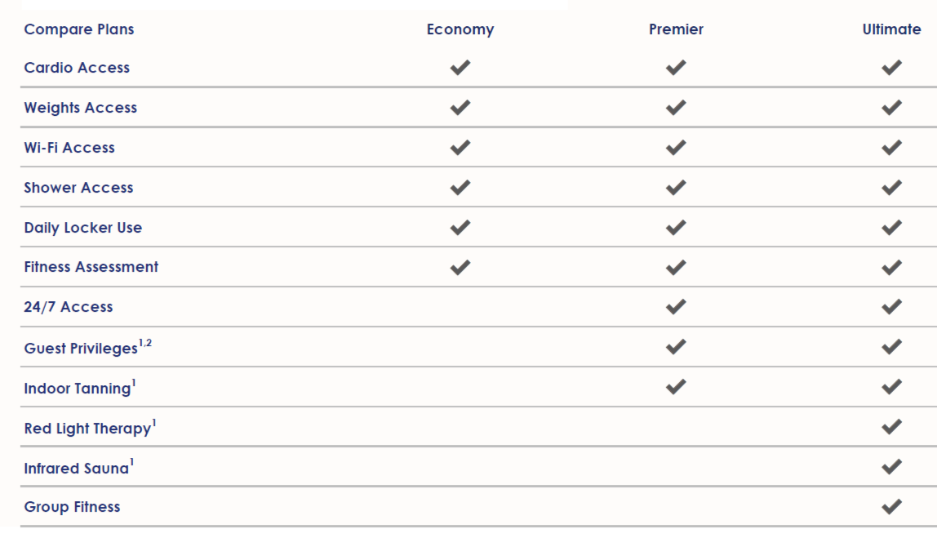
Task: Click Premier checkmark for Indoor Tanning
Action: 676,387
